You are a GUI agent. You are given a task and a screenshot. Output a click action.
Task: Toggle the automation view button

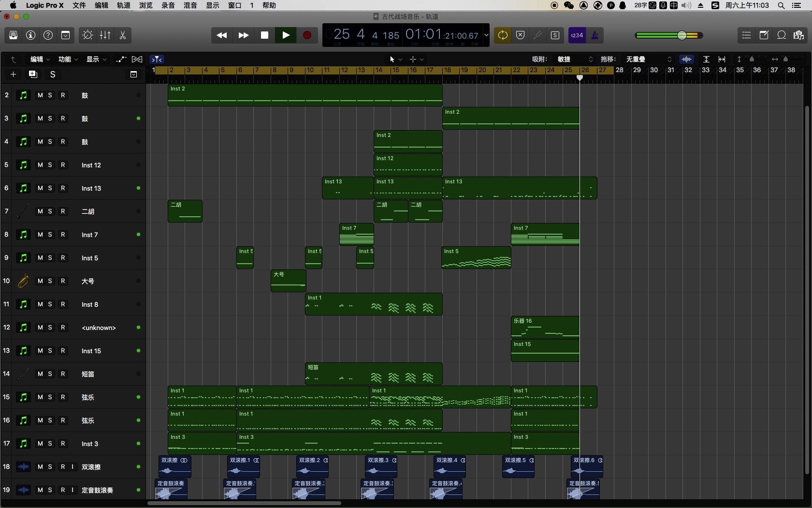pyautogui.click(x=121, y=60)
